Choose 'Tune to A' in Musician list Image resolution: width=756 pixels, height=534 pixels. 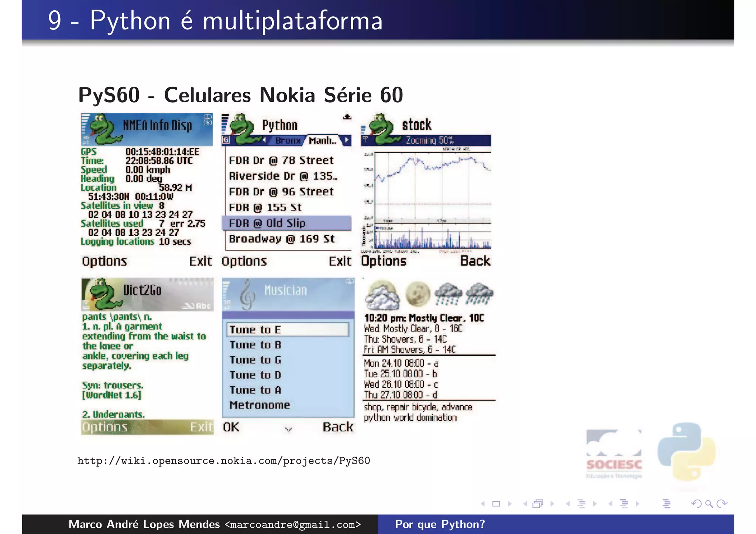(x=255, y=390)
